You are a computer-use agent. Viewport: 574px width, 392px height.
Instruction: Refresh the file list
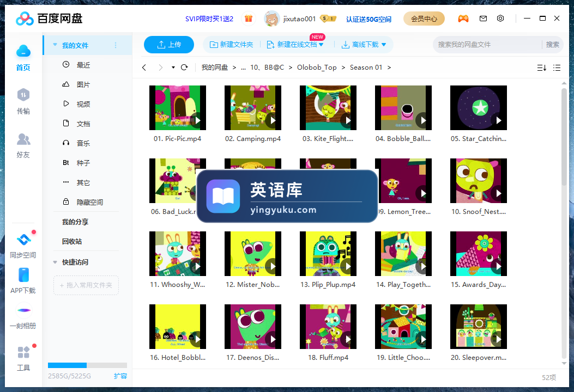tap(184, 68)
